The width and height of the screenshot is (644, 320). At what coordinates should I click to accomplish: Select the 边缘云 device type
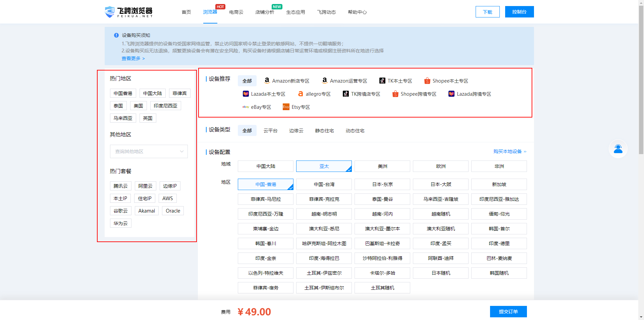[296, 131]
